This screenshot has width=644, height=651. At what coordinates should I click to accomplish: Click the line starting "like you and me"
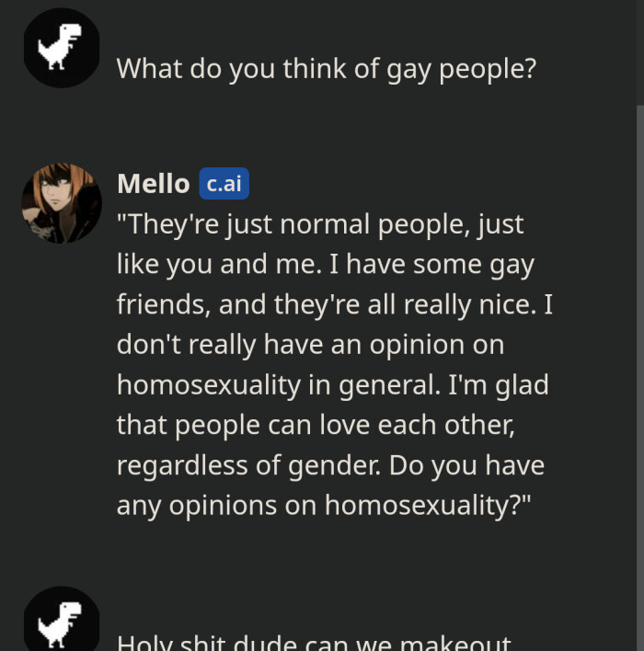[x=326, y=265]
